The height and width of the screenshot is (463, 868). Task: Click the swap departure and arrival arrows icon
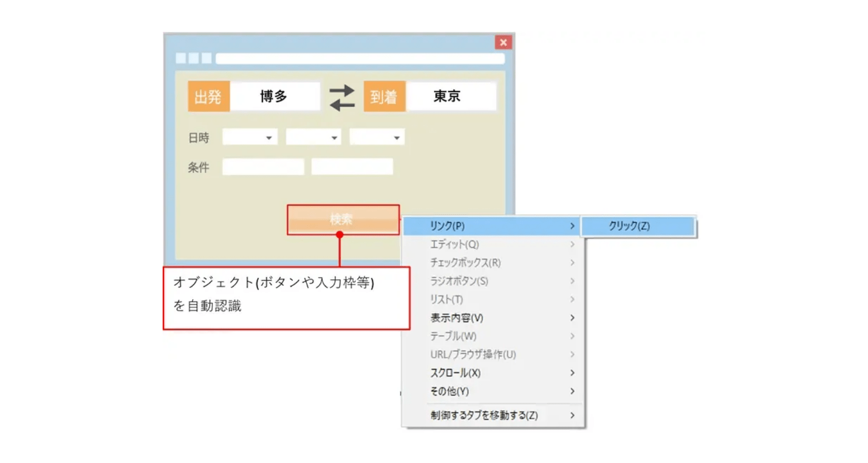coord(342,97)
